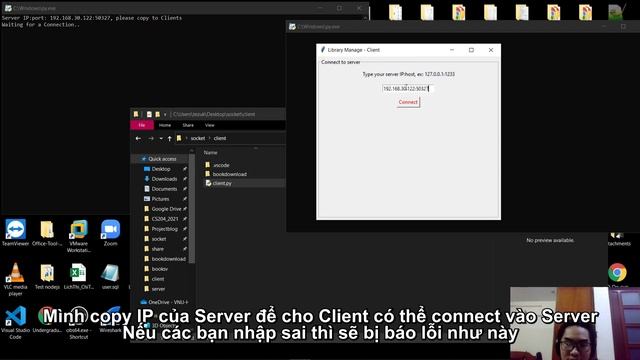Open recent locations dropdown in Explorer
This screenshot has width=640, height=360.
161,138
